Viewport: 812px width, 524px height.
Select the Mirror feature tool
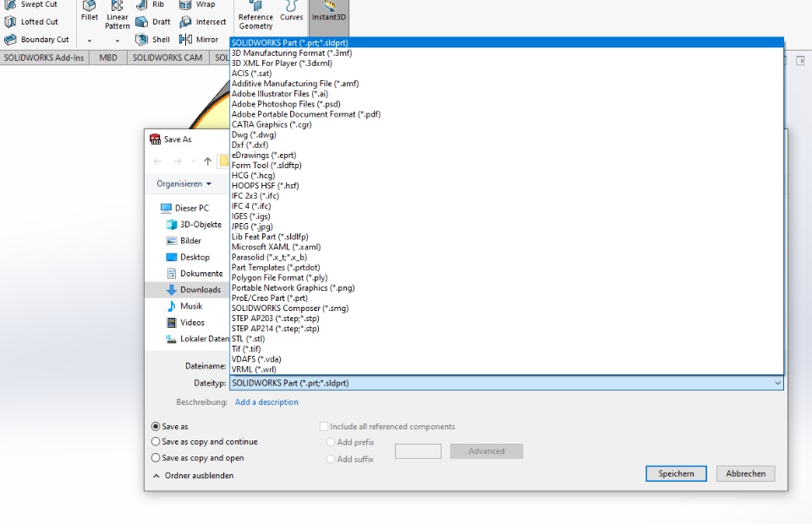coord(199,40)
